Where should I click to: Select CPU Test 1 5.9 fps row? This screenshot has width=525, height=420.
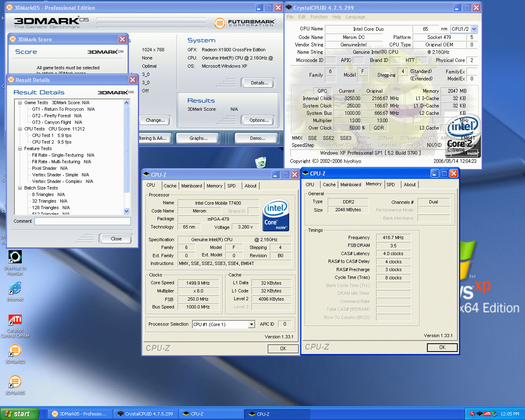tap(52, 135)
